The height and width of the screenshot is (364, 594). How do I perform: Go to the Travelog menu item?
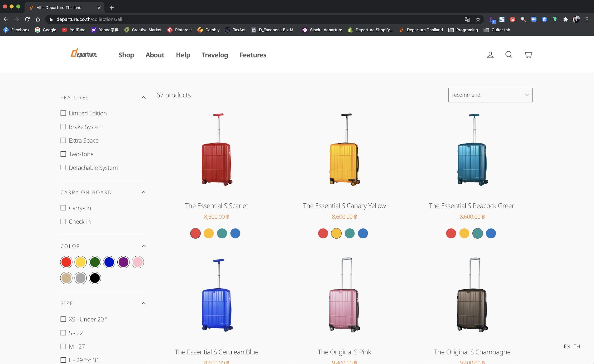click(215, 55)
